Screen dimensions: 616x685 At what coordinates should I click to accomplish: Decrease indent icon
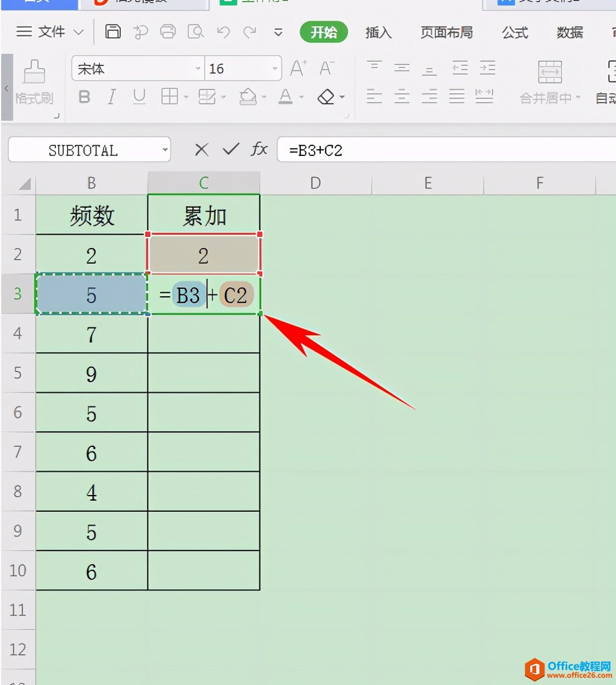[x=460, y=68]
